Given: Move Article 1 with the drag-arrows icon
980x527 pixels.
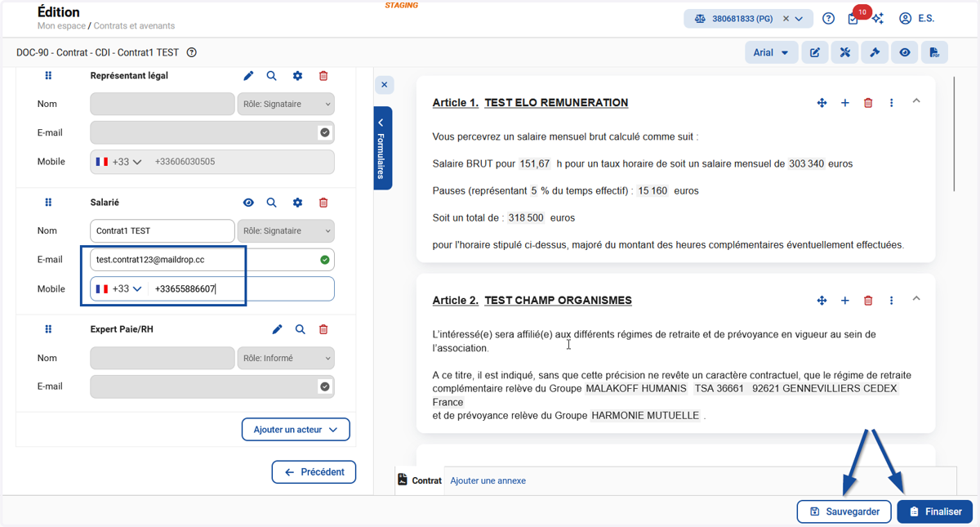Looking at the screenshot, I should click(822, 103).
